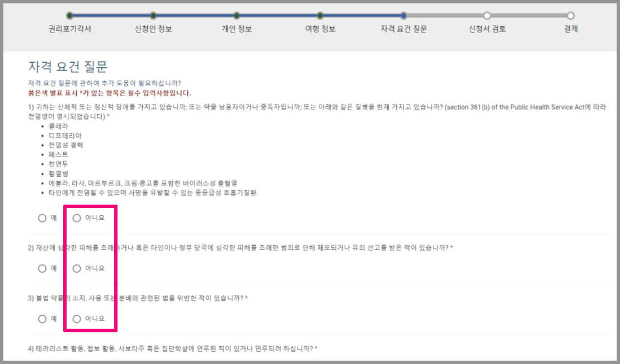Select 아니요 for question 2
The height and width of the screenshot is (364, 620).
(x=76, y=268)
